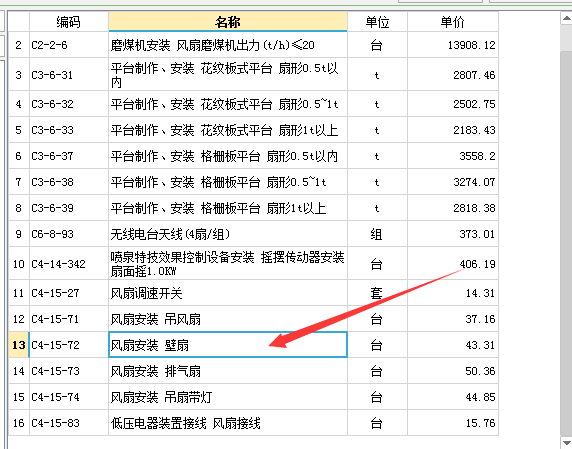This screenshot has height=449, width=572.
Task: Click the 单价 column header
Action: coord(453,22)
